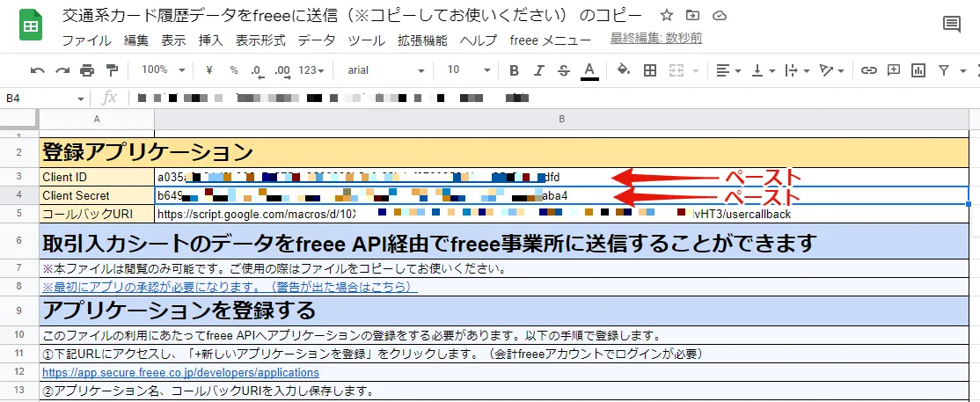Viewport: 980px width, 402px height.
Task: Open the app.secure.freee.co.jp developers link
Action: tap(180, 373)
